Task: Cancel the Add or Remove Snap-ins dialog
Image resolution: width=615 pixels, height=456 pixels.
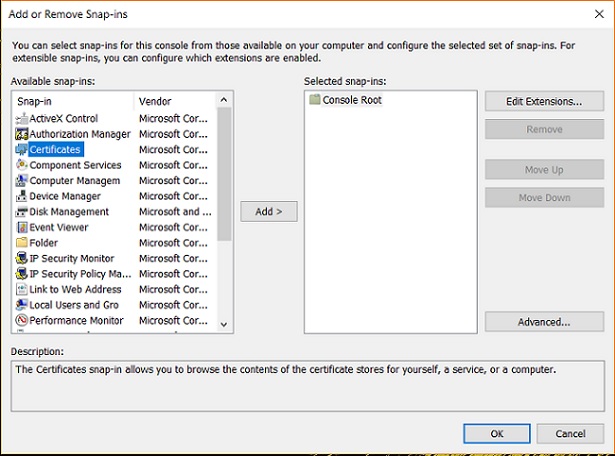Action: (x=570, y=433)
